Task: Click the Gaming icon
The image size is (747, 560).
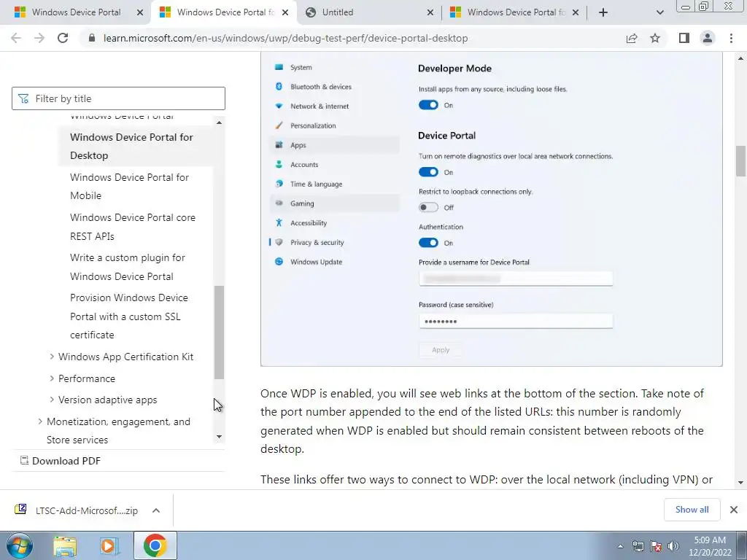Action: click(279, 203)
